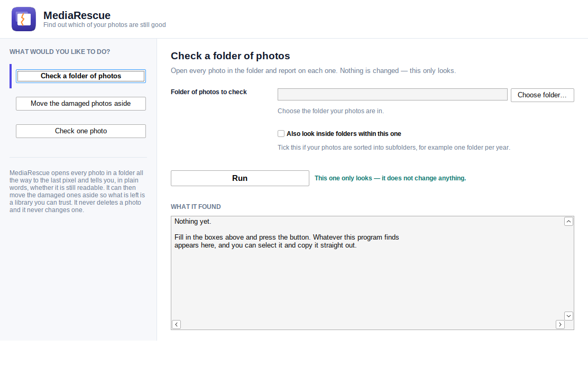Click 'This one only looks' green note
Viewport: 588px width, 384px height.
(x=390, y=178)
